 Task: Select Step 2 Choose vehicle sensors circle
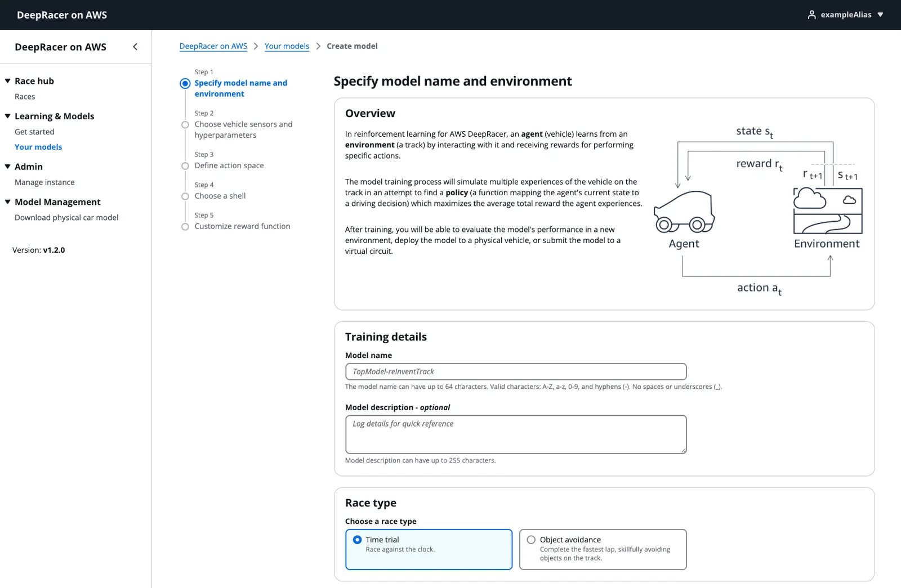(x=185, y=125)
